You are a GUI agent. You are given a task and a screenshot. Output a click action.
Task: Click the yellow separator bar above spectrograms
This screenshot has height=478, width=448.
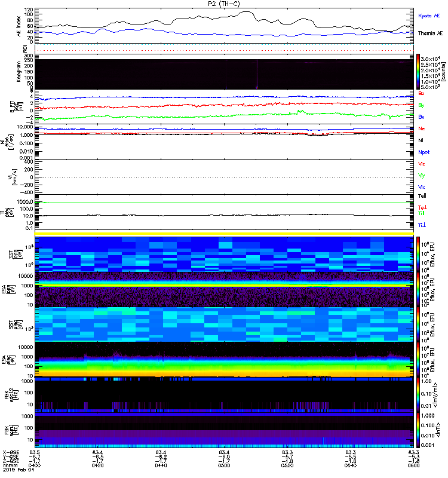224,234
